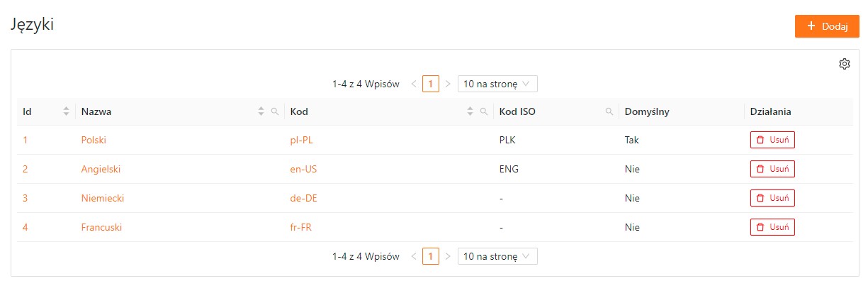Click search icon in Kod ISO column

pos(609,111)
